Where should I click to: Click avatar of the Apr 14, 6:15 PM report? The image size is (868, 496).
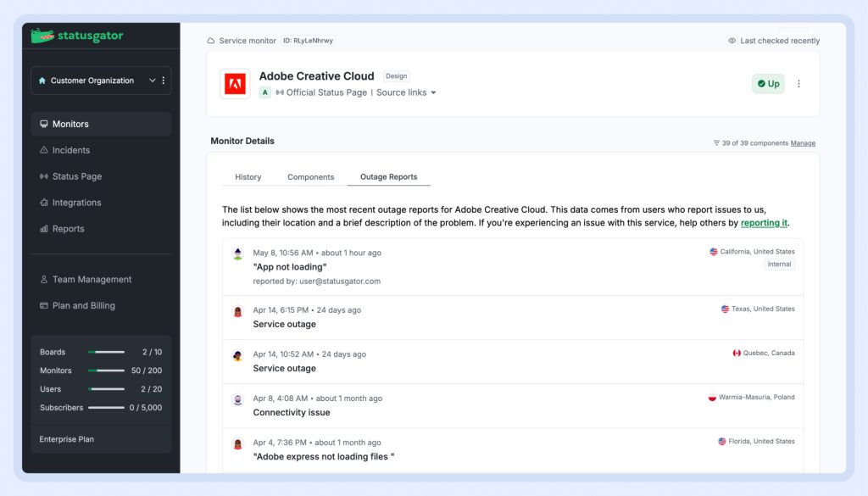click(x=238, y=312)
